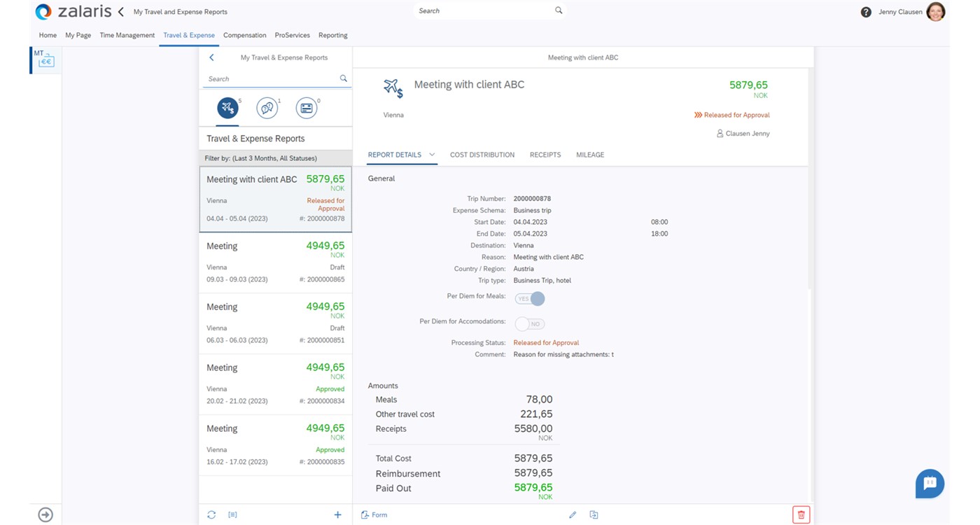Switch to the Cost Distribution tab
The image size is (980, 525).
pos(482,155)
